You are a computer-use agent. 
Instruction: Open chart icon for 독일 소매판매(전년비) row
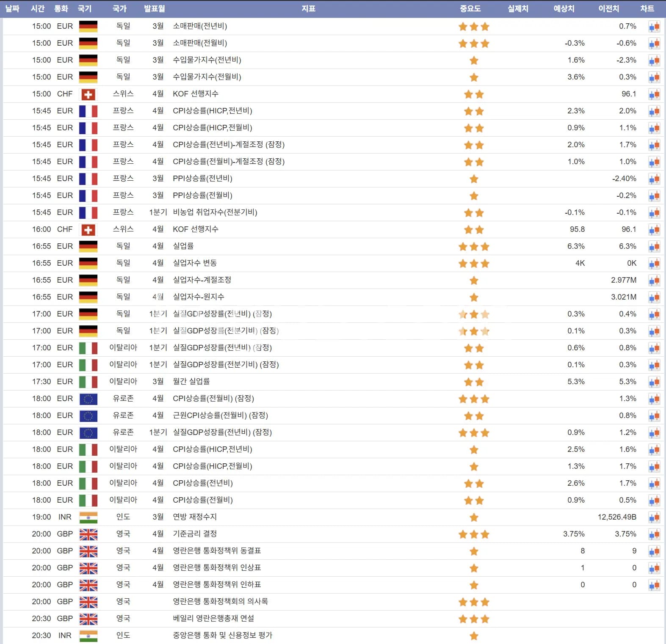coord(654,27)
